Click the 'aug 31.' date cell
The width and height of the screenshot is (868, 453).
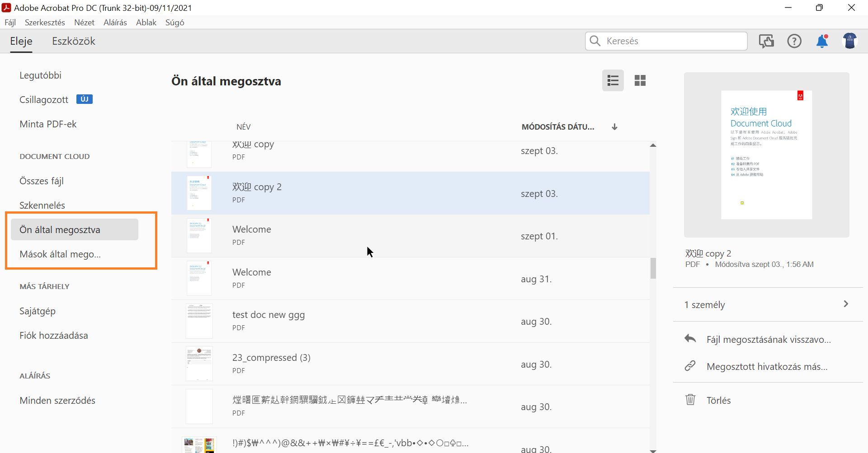536,279
